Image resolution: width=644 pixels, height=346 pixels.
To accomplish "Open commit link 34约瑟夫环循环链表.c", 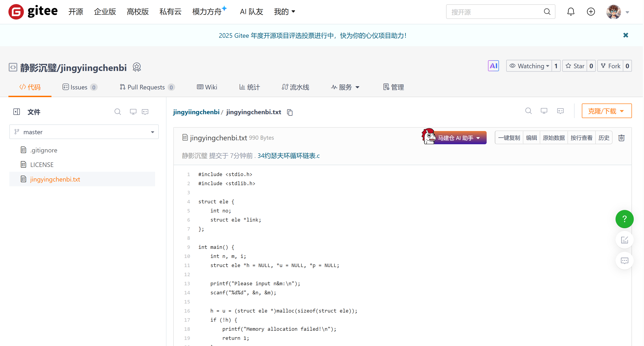I will (x=288, y=156).
